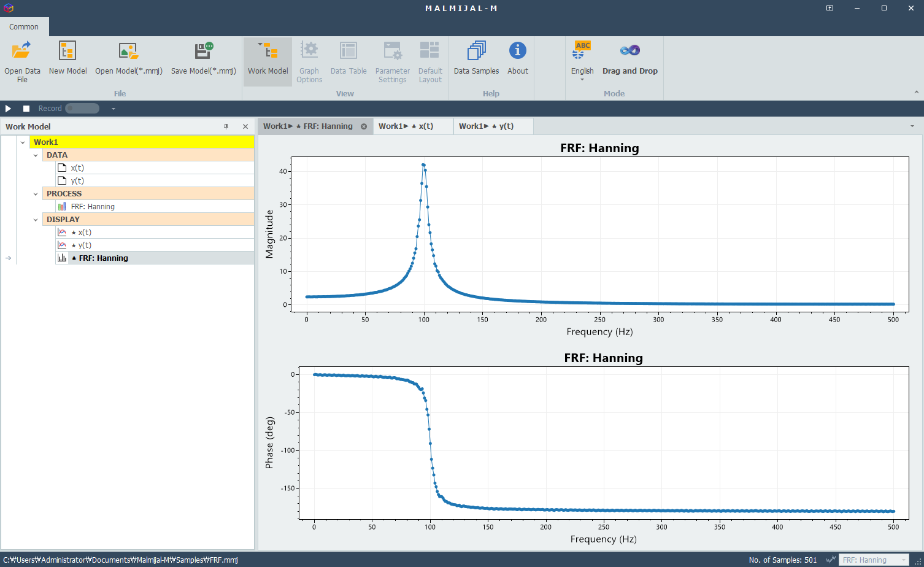
Task: Select y(t) under DATA
Action: pos(155,180)
